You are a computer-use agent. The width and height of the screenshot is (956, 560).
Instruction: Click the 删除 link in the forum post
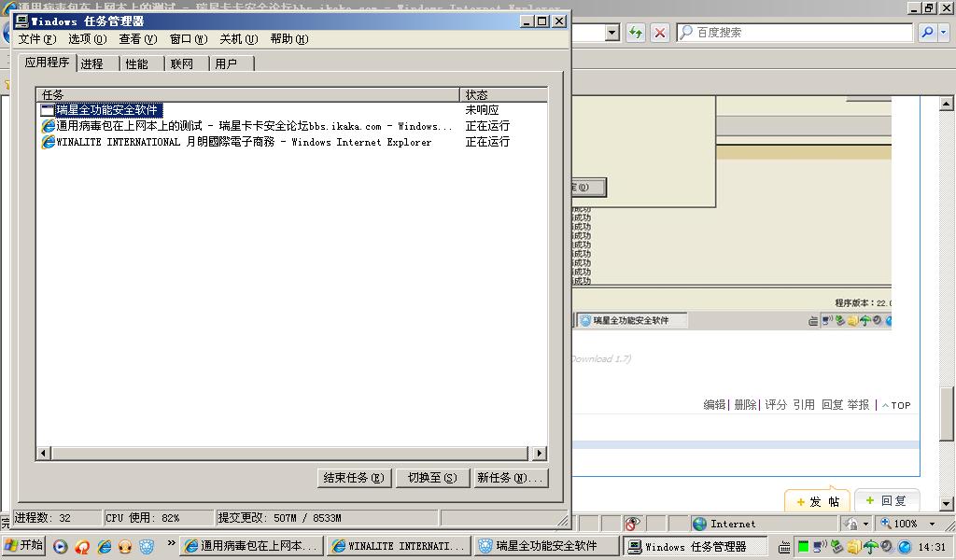point(745,405)
